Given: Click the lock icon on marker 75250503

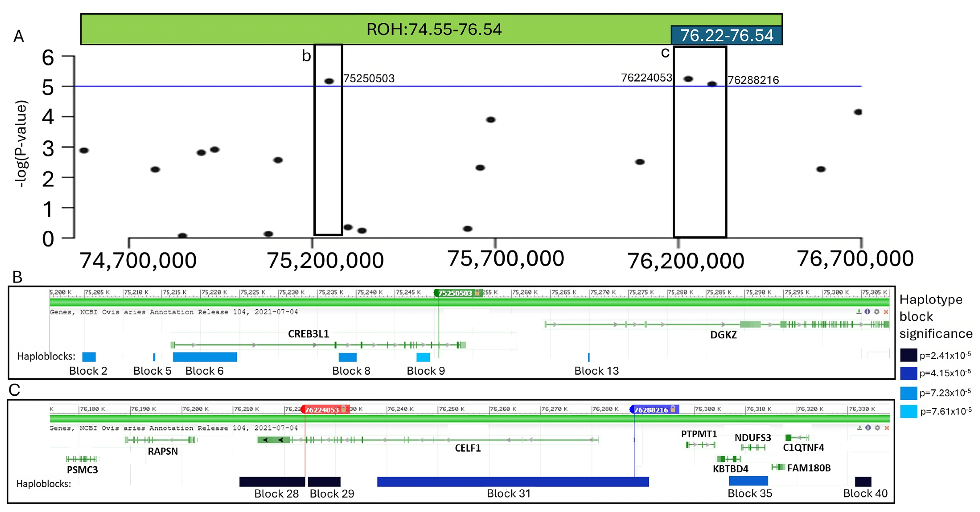Looking at the screenshot, I should (477, 292).
